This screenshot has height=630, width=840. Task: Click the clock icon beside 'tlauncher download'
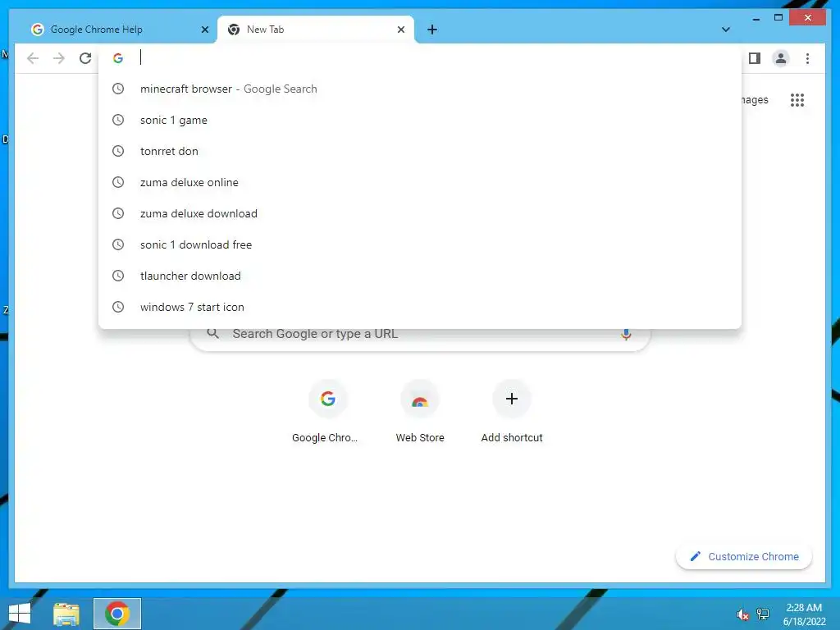[118, 276]
